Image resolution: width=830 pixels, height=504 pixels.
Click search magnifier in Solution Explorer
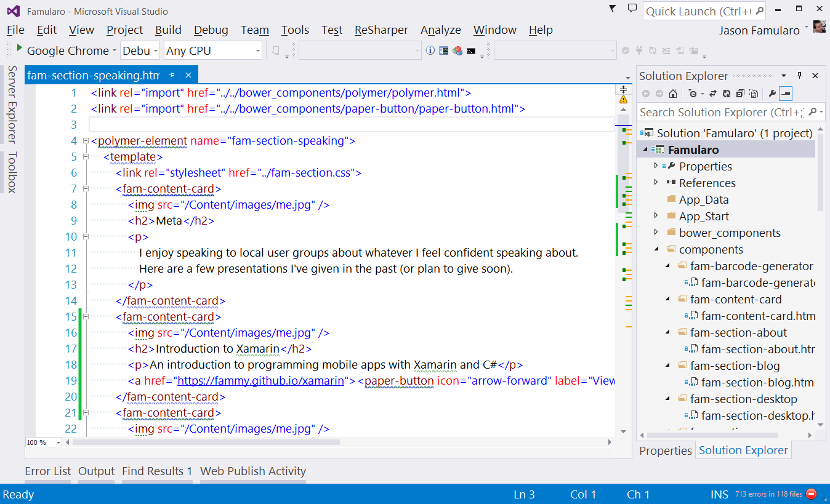point(812,112)
